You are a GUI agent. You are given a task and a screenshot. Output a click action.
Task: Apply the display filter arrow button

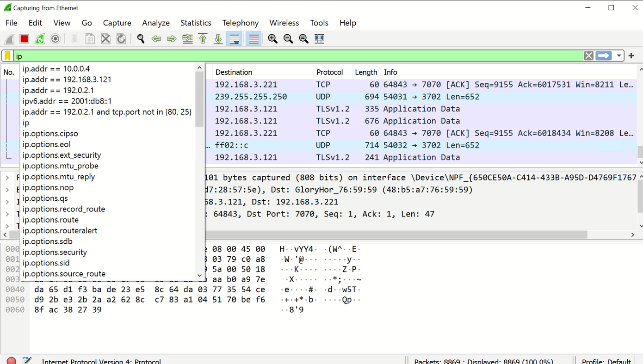tap(604, 56)
